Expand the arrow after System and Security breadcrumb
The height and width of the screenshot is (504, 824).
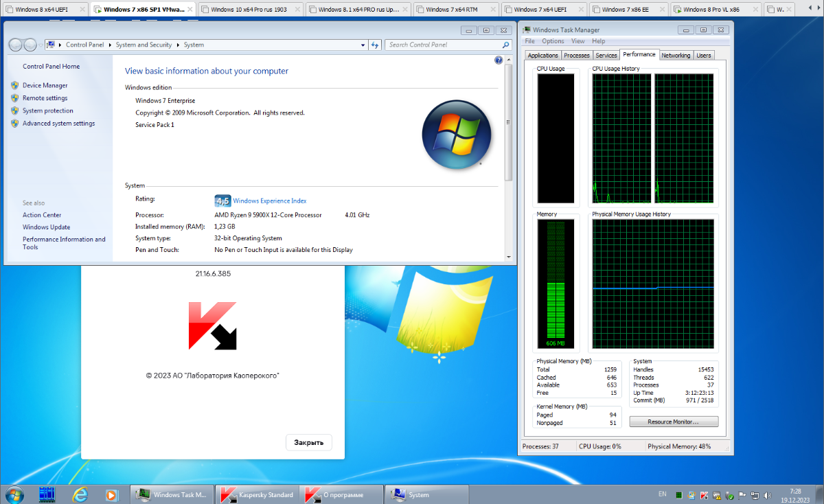[177, 45]
